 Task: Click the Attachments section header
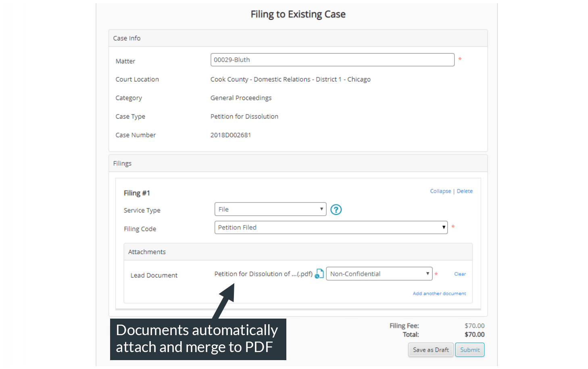(298, 252)
